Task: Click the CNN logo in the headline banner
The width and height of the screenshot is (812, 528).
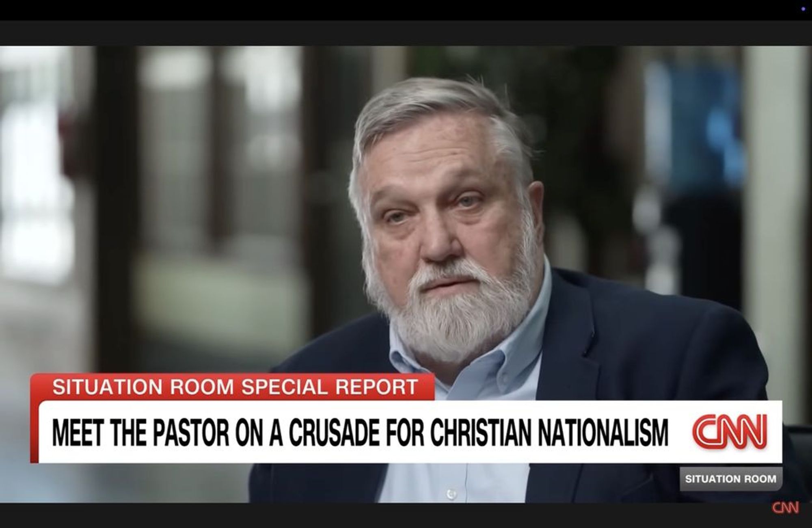Action: [729, 432]
